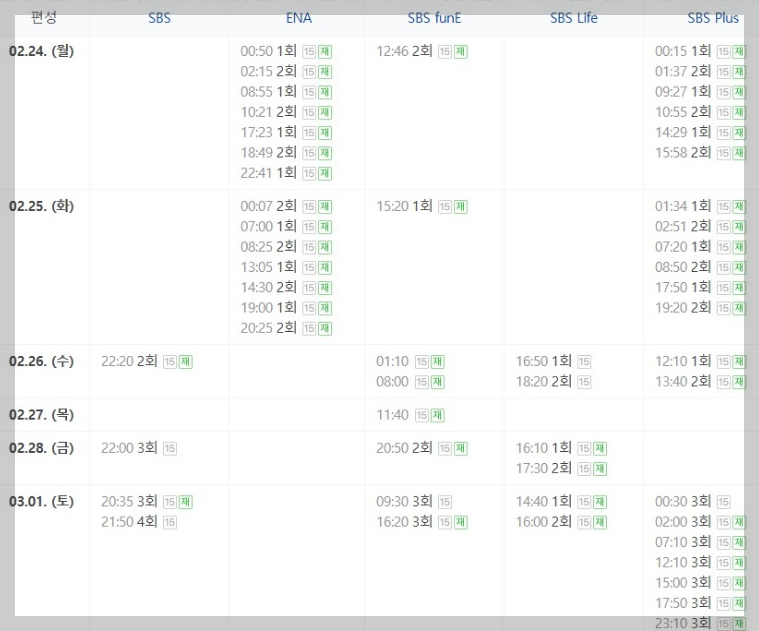Click the SBS Plus entry 02:51 2회

[x=683, y=227]
